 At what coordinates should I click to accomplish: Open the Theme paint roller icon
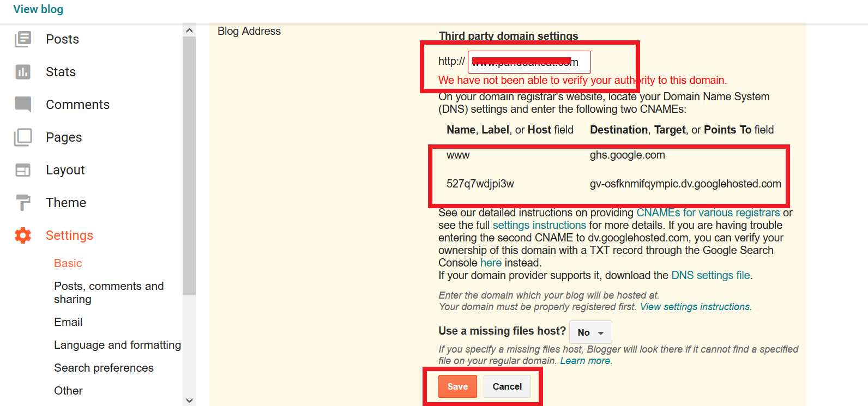[x=23, y=202]
